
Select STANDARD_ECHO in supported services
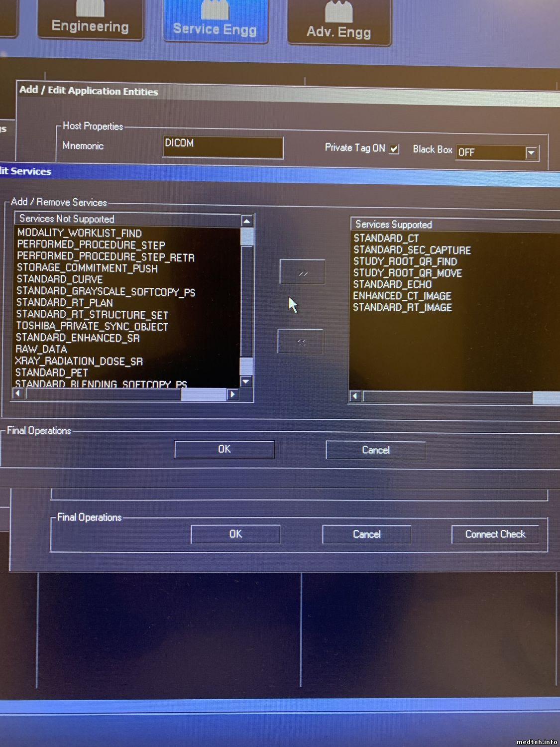pyautogui.click(x=392, y=284)
